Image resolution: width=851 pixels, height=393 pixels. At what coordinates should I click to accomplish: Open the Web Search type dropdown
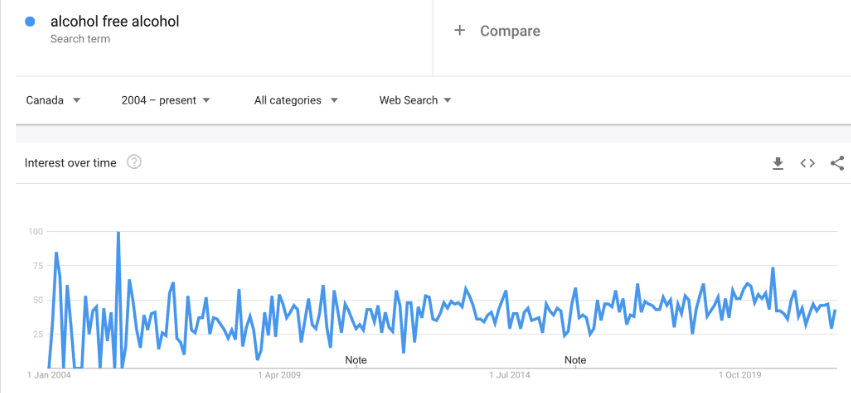click(415, 100)
